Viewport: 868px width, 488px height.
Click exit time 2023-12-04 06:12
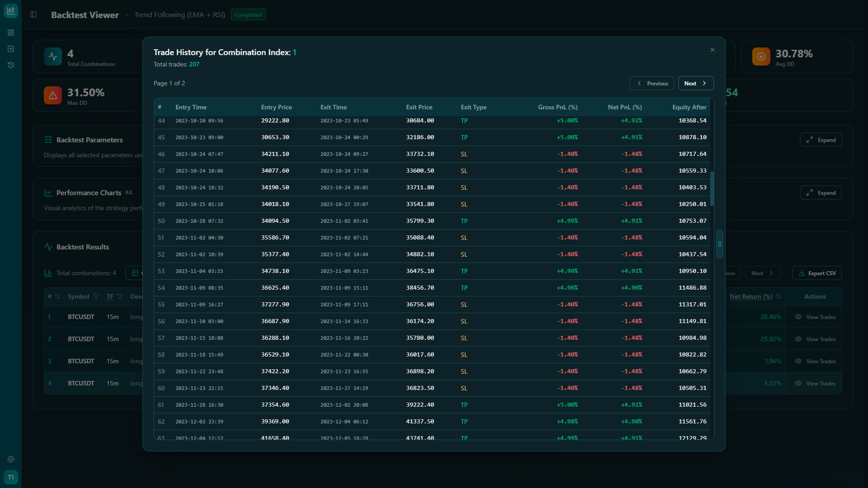pyautogui.click(x=344, y=422)
